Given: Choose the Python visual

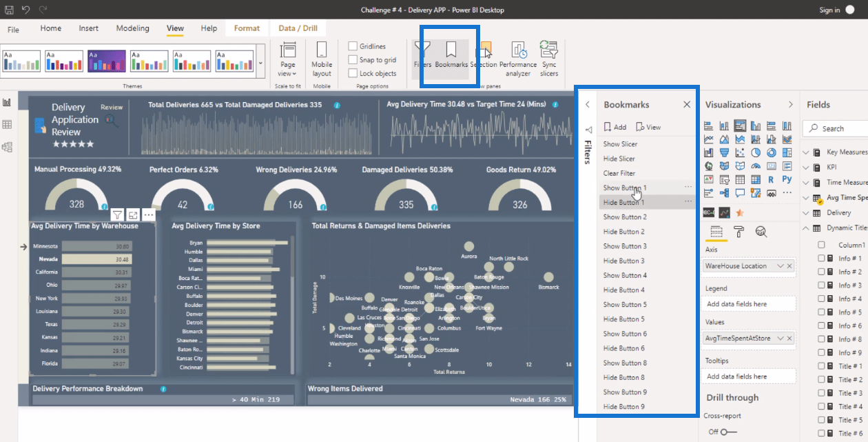Looking at the screenshot, I should click(x=787, y=179).
